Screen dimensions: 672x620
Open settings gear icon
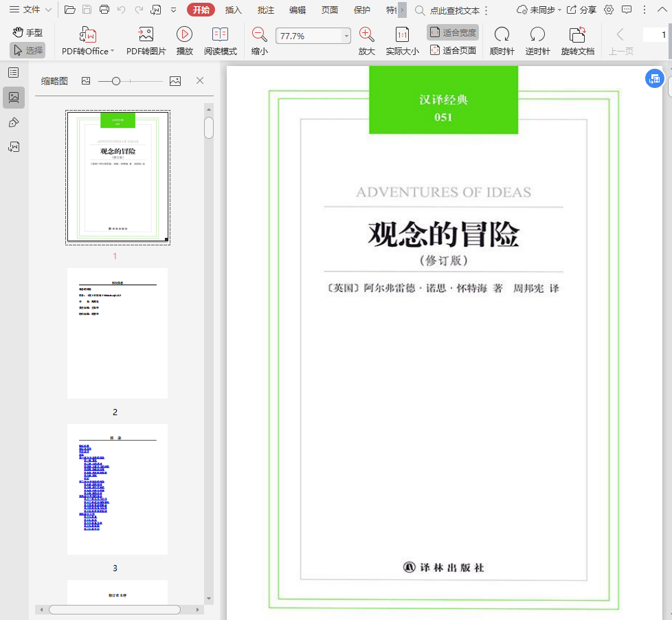tap(609, 10)
